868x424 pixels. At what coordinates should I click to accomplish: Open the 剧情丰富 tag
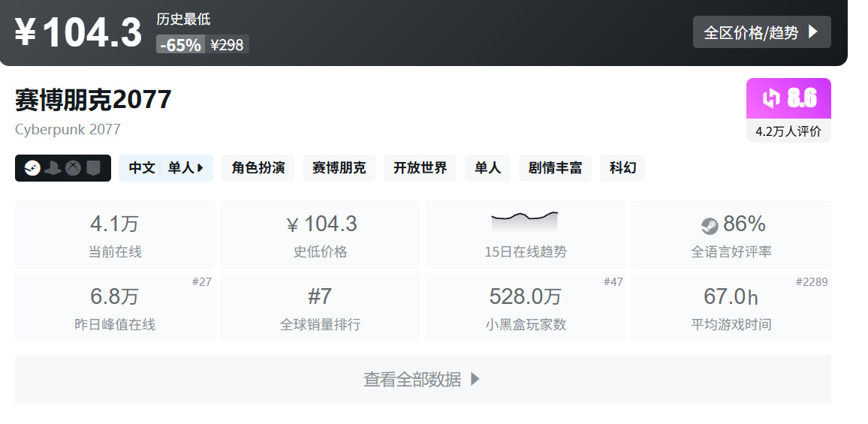(555, 167)
